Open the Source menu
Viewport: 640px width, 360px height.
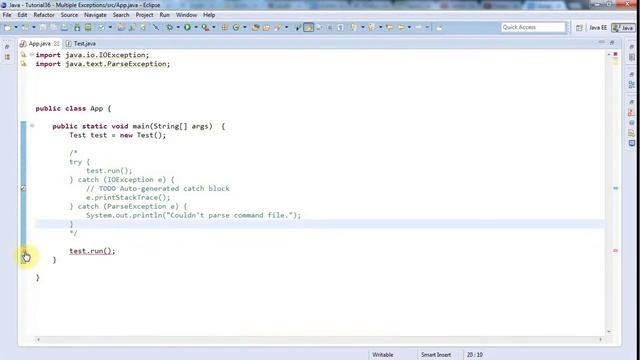tap(69, 15)
